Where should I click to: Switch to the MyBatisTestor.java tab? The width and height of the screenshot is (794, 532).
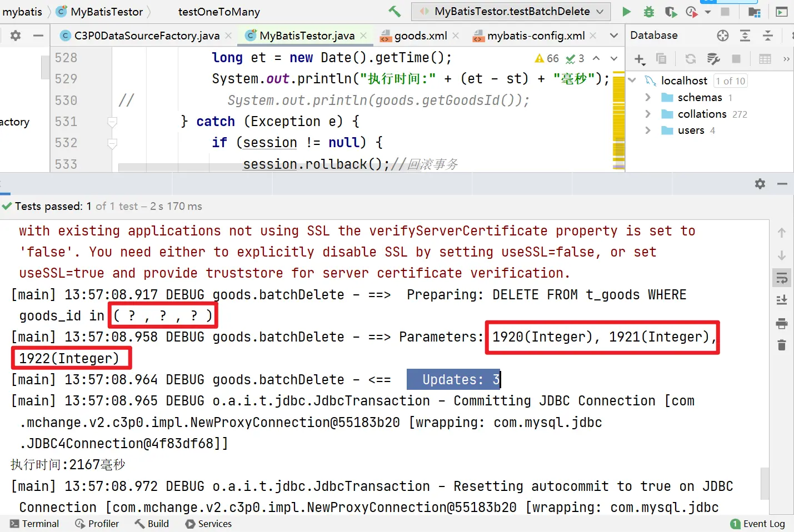(307, 36)
